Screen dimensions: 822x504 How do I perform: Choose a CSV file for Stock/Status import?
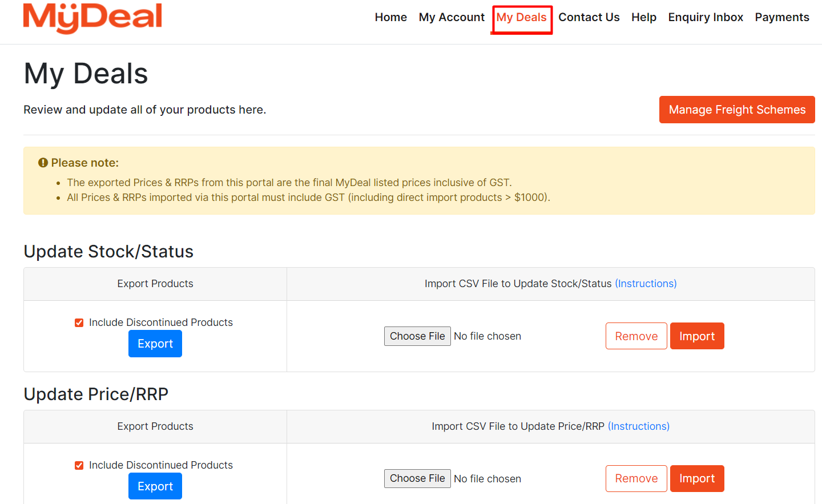(x=417, y=336)
